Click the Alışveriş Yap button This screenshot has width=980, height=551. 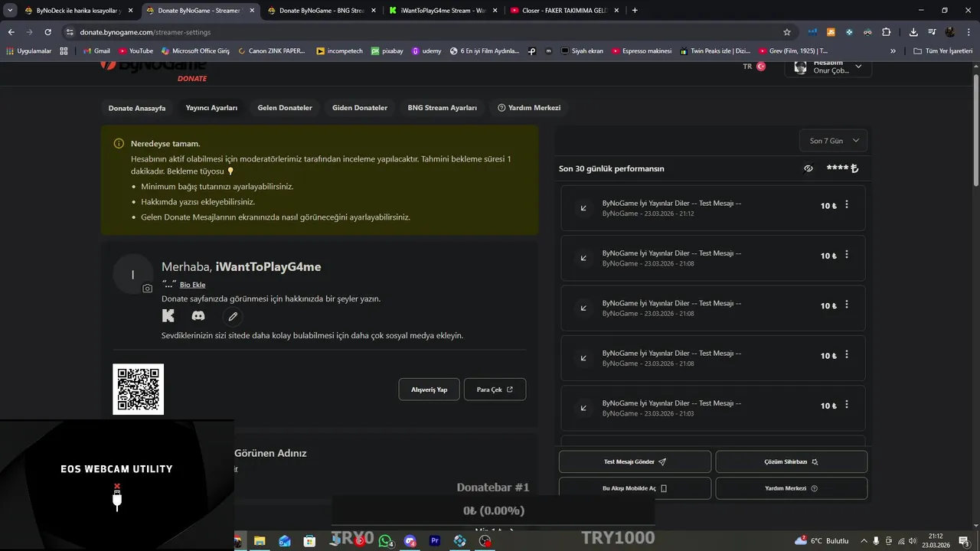pyautogui.click(x=429, y=390)
